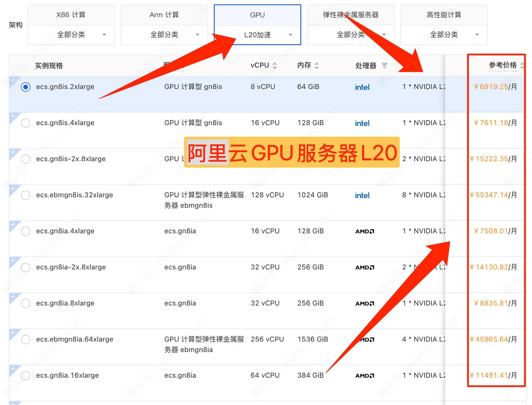Select the GPU architecture tab

(x=258, y=15)
